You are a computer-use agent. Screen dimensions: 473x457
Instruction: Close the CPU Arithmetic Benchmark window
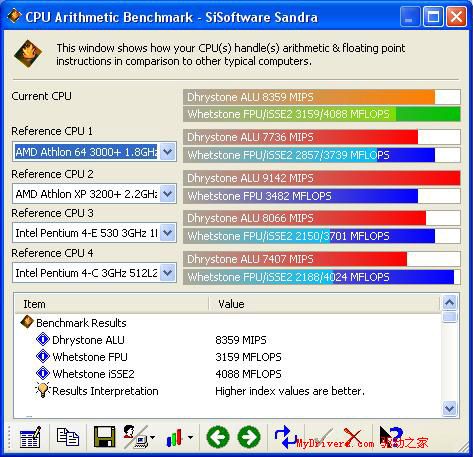pos(456,16)
